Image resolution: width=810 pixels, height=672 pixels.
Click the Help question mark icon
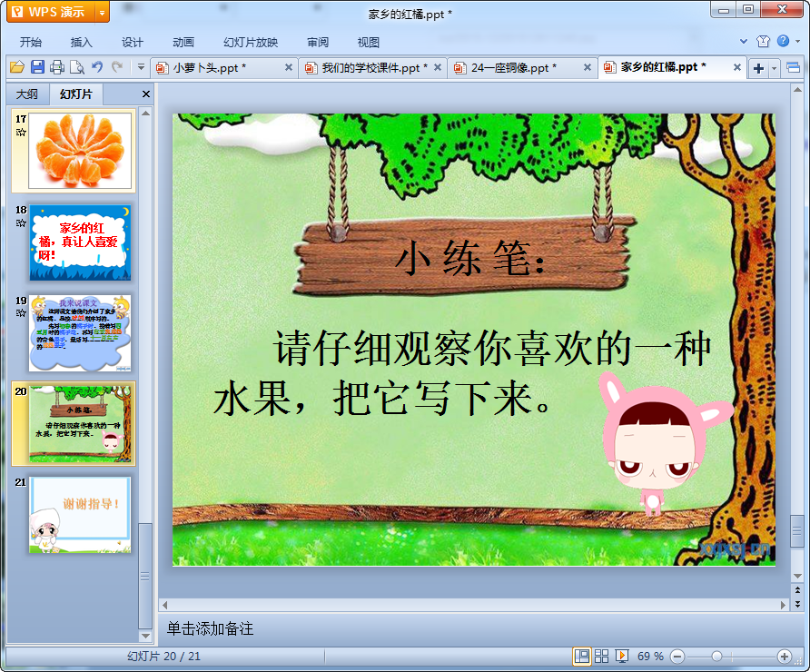coord(783,41)
